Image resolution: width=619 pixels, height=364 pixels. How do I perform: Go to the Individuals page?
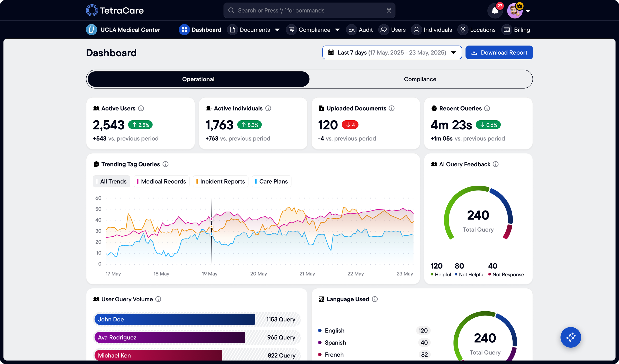432,30
